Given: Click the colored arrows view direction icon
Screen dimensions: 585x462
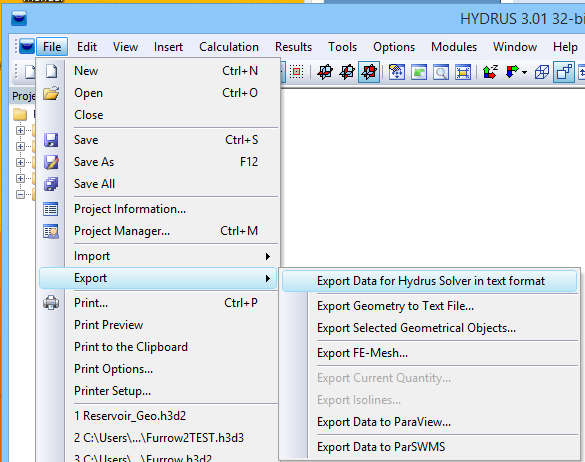Looking at the screenshot, I should coord(512,72).
